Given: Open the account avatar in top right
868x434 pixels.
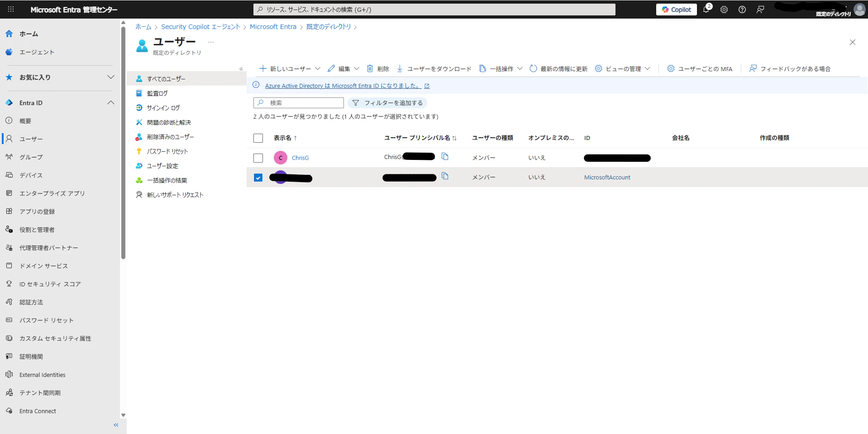Looking at the screenshot, I should (859, 9).
